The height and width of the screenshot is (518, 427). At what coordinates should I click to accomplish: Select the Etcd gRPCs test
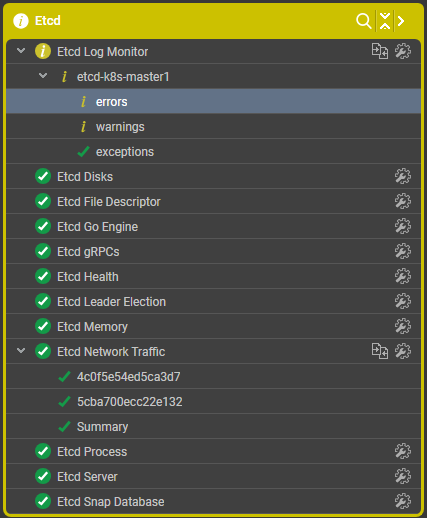[213, 252]
